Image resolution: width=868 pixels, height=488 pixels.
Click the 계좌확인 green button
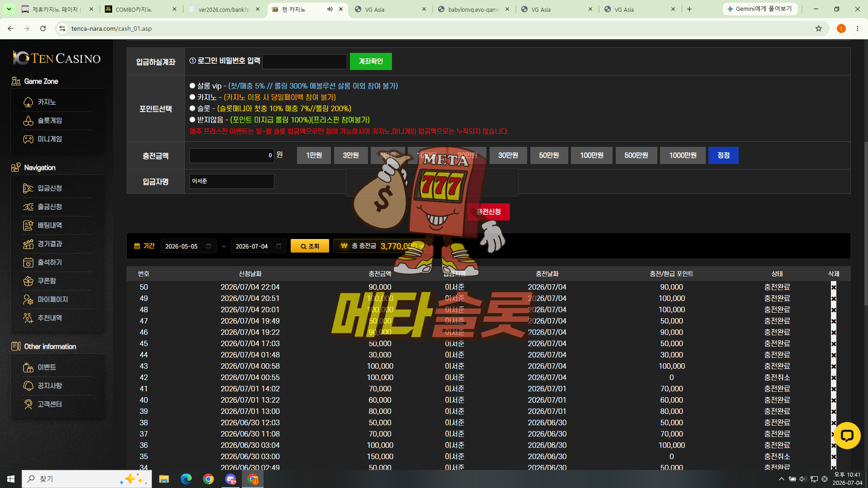pyautogui.click(x=371, y=61)
